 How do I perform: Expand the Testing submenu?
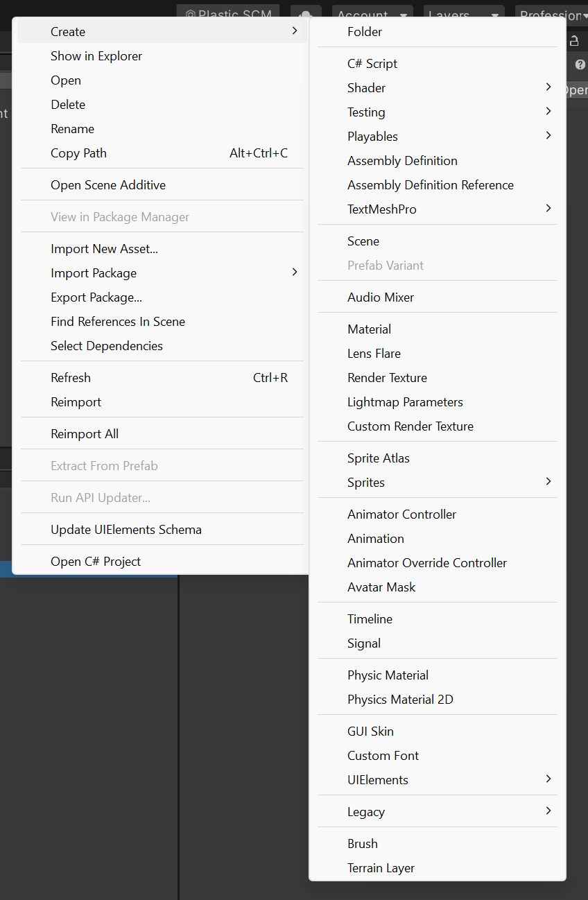click(438, 112)
